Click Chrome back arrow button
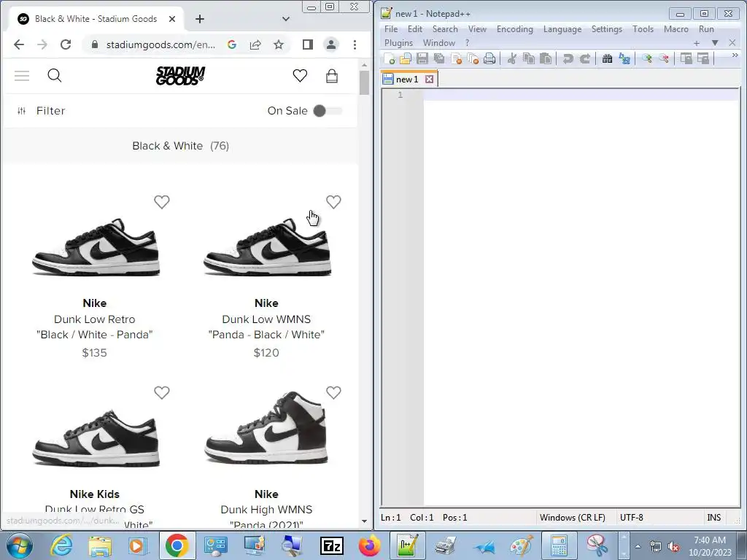 pos(19,44)
